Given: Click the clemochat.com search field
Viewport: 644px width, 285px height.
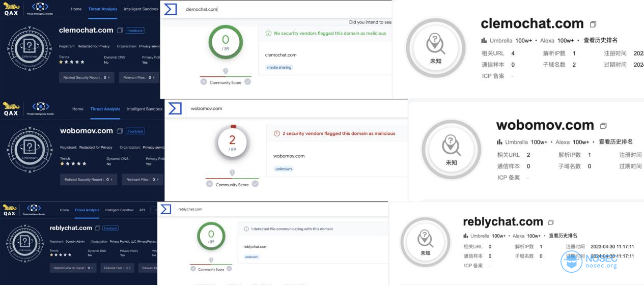Looking at the screenshot, I should [x=285, y=9].
